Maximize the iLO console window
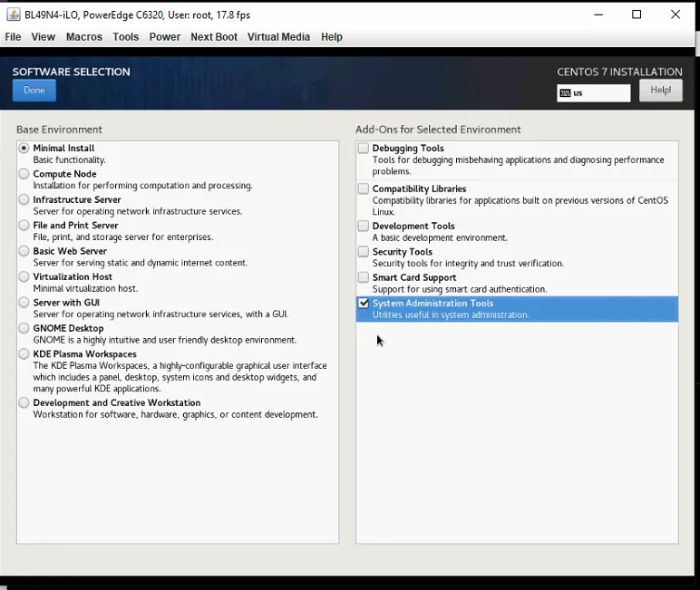Image resolution: width=700 pixels, height=590 pixels. pyautogui.click(x=637, y=15)
